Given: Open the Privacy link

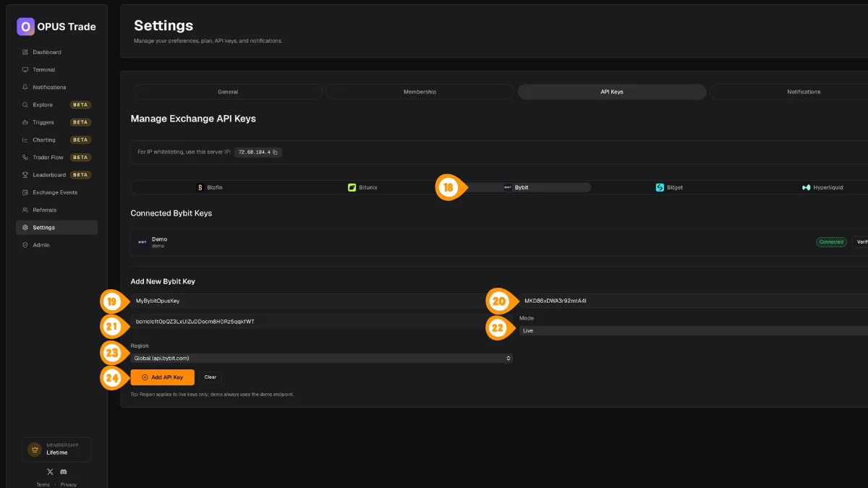Looking at the screenshot, I should tap(69, 484).
